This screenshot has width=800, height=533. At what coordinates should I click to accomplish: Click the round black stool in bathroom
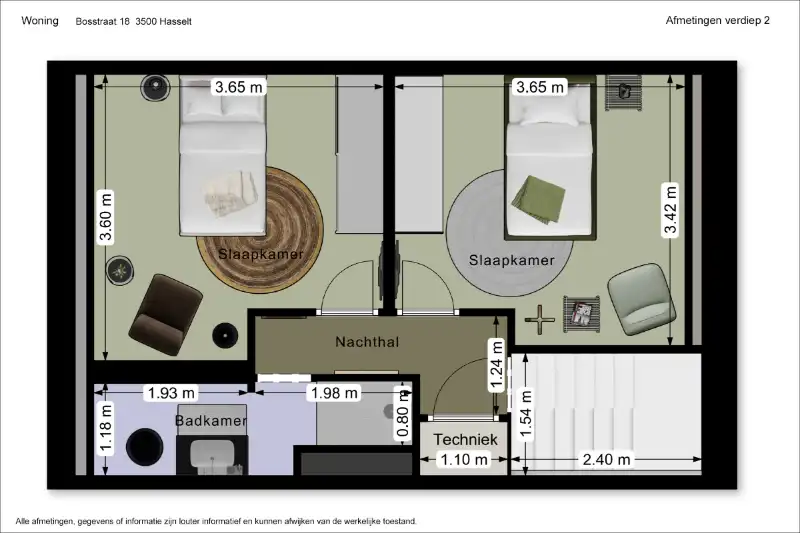coord(145,447)
